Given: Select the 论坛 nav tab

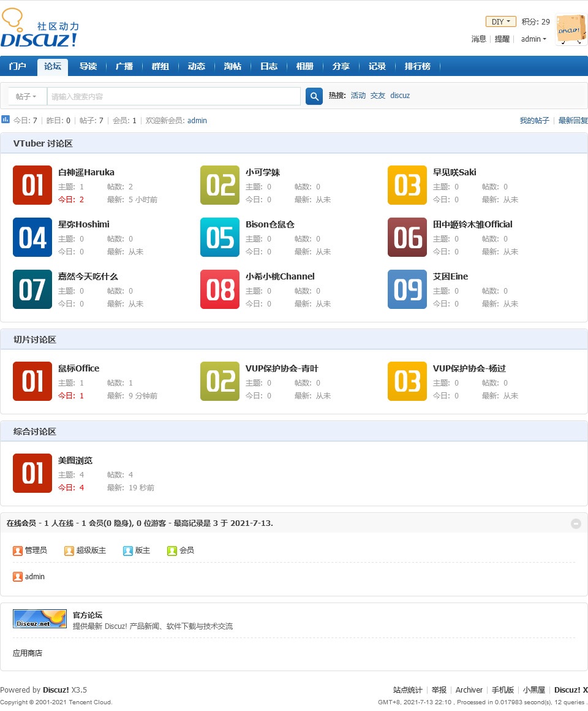Looking at the screenshot, I should pos(53,67).
